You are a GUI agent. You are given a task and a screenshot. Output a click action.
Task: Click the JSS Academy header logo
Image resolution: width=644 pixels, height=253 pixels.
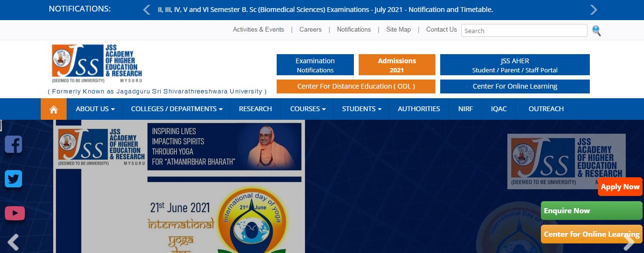97,63
